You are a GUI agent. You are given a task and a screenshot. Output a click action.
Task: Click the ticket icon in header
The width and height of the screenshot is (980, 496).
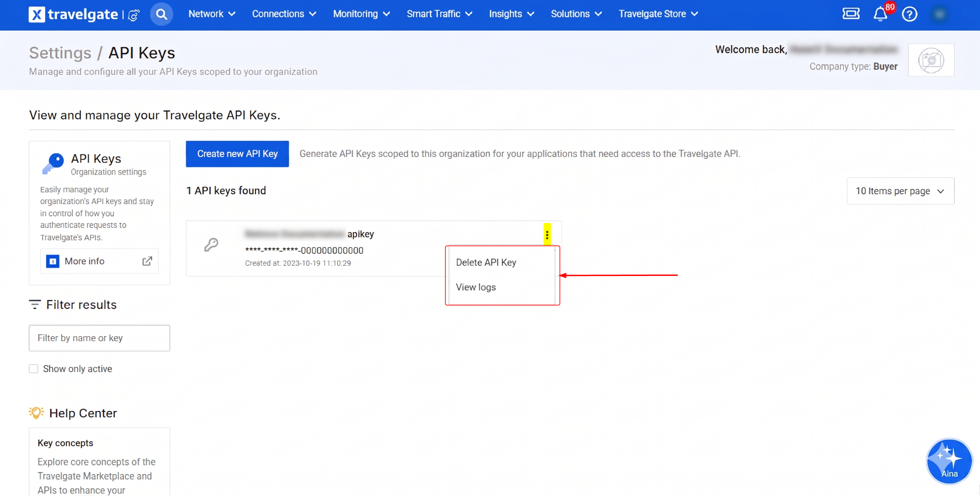coord(851,14)
